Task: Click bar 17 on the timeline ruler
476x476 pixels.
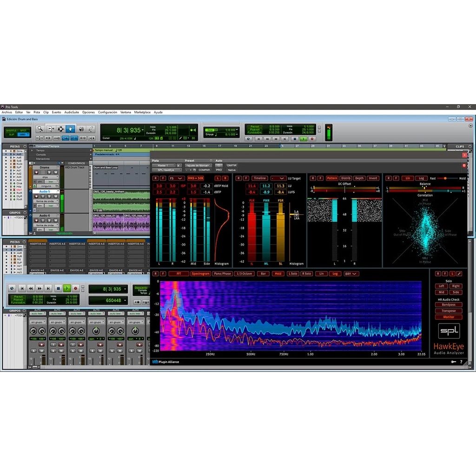Action: (219, 146)
